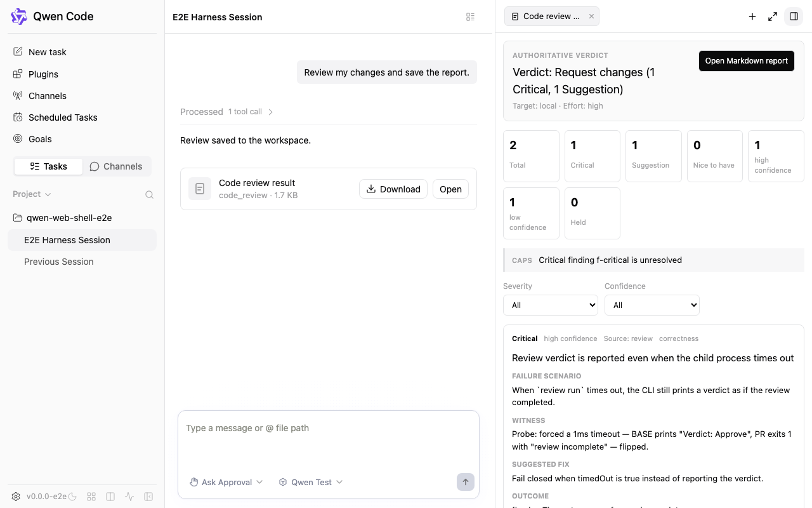Screen dimensions: 812x508
Task: Click the low confidence count card
Action: tap(531, 213)
